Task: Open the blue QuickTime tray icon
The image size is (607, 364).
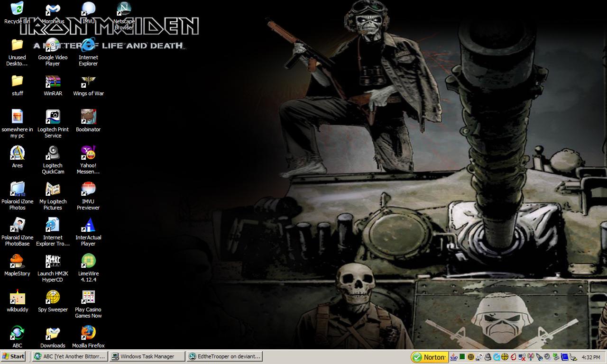Action: pos(497,357)
